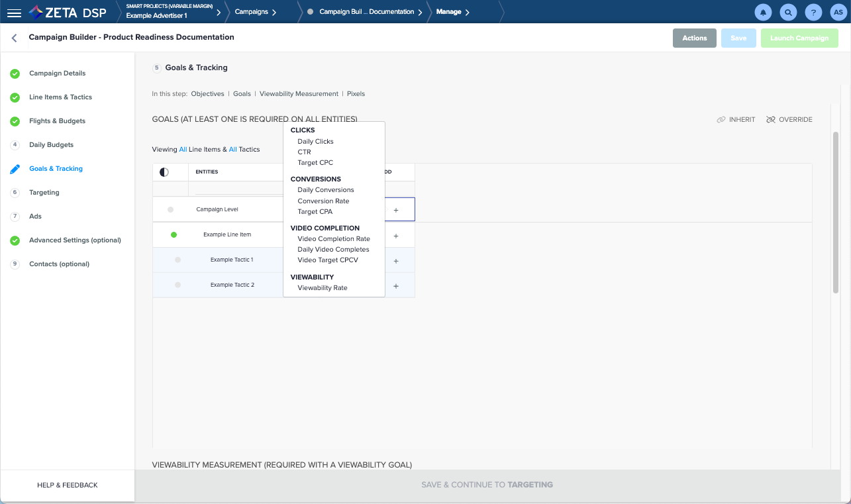Open Targeting step in sidebar
Viewport: 851px width, 504px height.
tap(44, 193)
